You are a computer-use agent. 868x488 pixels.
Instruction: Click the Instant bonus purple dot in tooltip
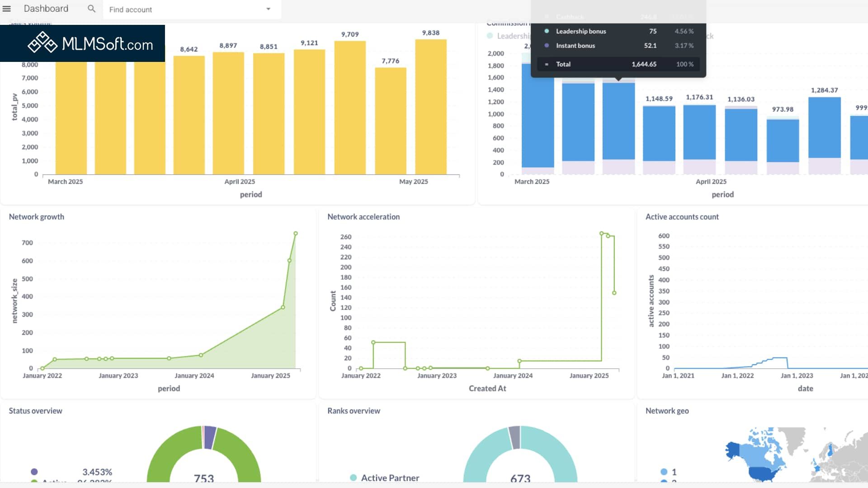click(547, 46)
